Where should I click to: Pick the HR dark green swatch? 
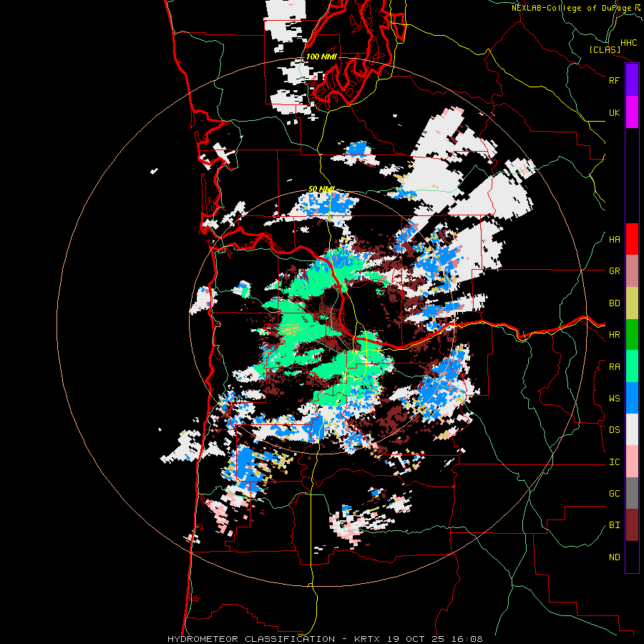[632, 335]
